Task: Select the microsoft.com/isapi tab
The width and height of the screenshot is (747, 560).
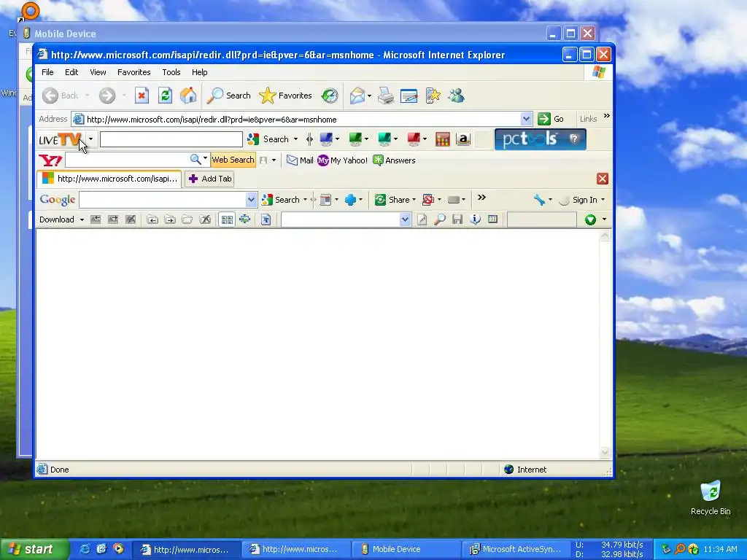Action: [x=109, y=179]
